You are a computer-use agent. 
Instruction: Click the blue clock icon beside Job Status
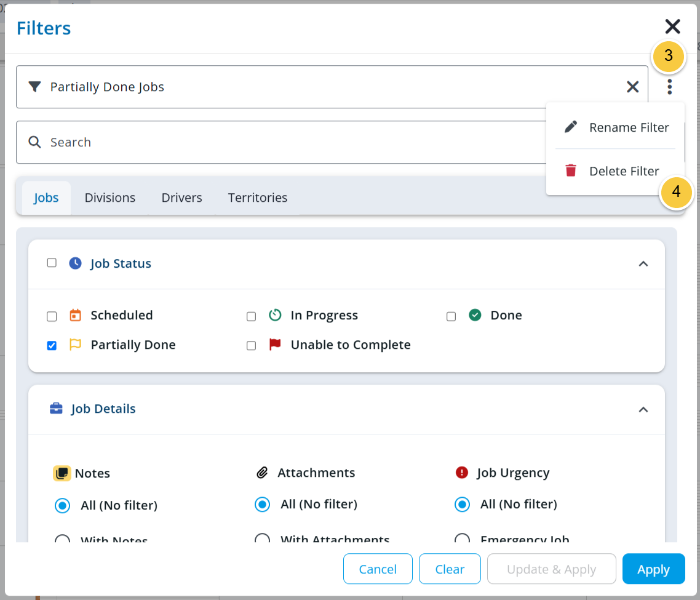[76, 263]
